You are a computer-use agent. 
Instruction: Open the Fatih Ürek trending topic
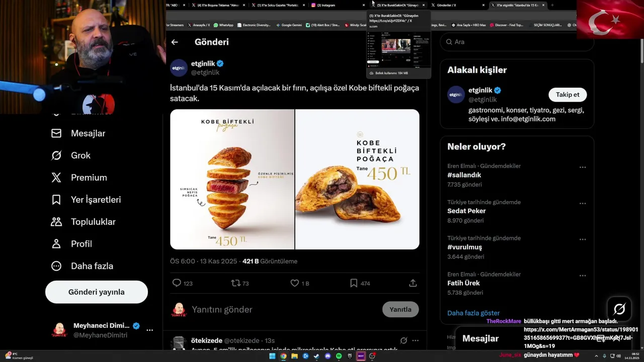point(463,283)
